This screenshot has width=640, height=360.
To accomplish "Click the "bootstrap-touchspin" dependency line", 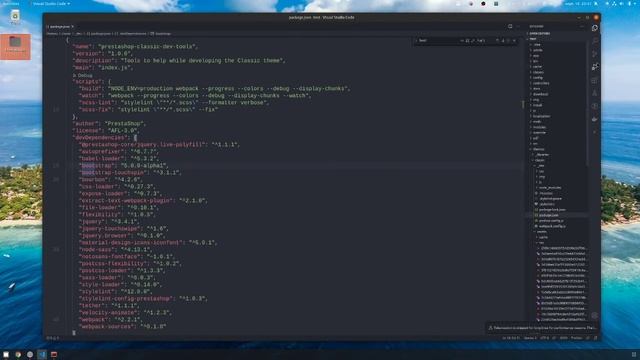I will click(x=129, y=173).
